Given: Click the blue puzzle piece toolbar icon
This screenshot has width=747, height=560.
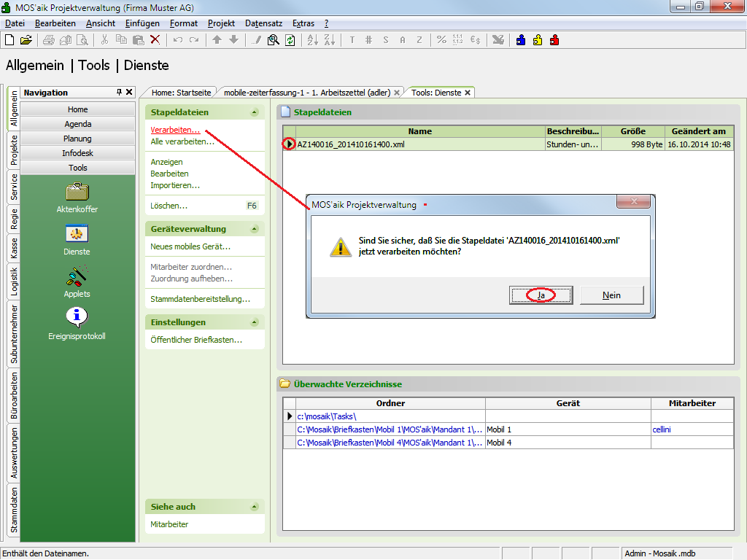Looking at the screenshot, I should pos(521,40).
